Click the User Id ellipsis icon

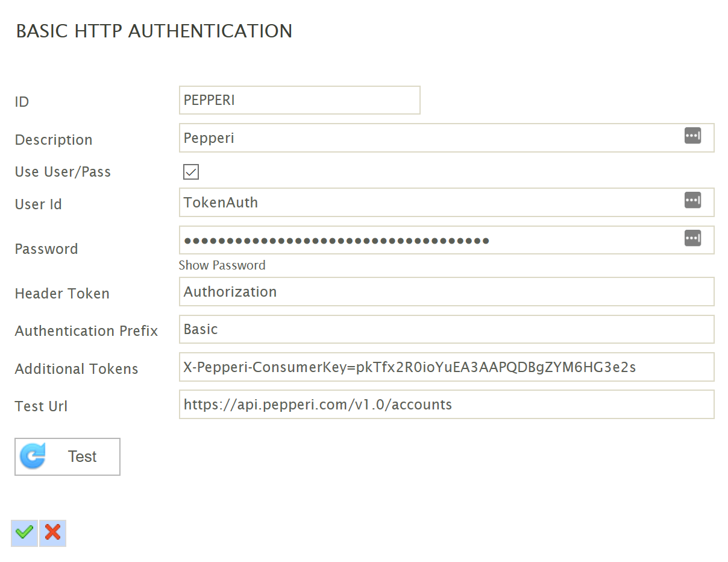[x=692, y=200]
